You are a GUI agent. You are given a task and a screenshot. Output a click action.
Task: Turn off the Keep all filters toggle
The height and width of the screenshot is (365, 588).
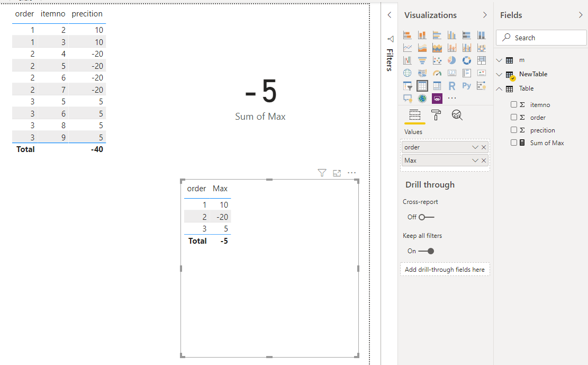[427, 251]
